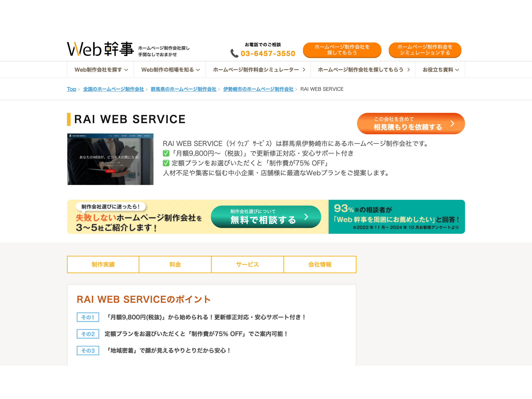Click the arrow icon on ホームページ制作会社を探してもらう nav item
532x399 pixels.
coord(409,70)
